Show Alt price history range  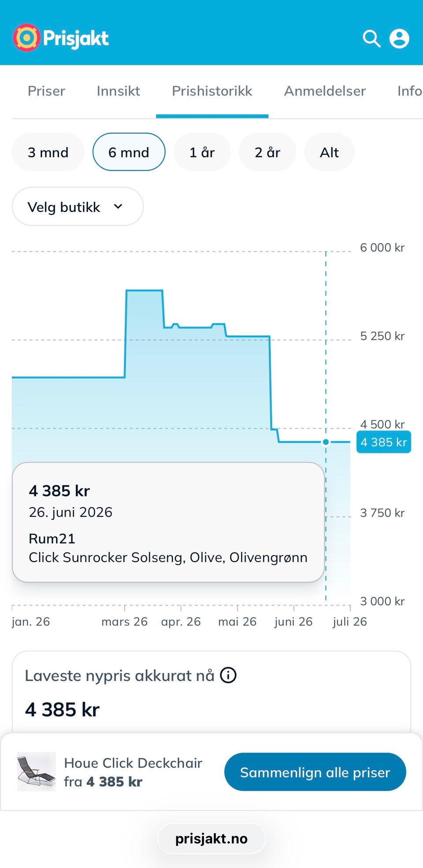point(329,152)
